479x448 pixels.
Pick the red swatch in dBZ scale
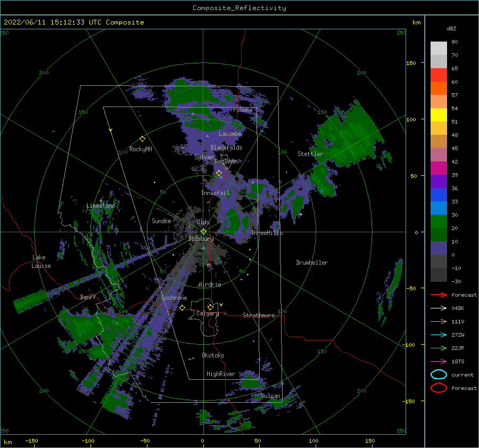pyautogui.click(x=439, y=75)
